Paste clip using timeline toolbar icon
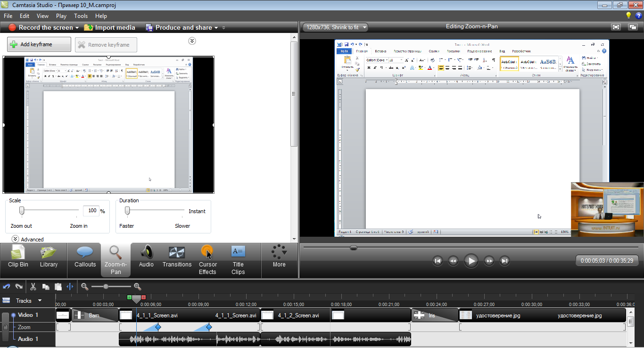The height and width of the screenshot is (348, 644). tap(58, 286)
